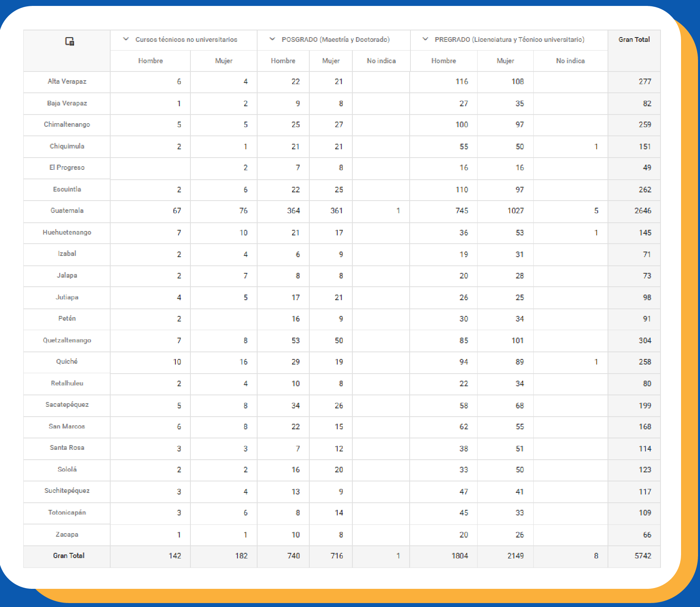Viewport: 700px width, 607px height.
Task: Select the Escuintla row label
Action: click(67, 189)
